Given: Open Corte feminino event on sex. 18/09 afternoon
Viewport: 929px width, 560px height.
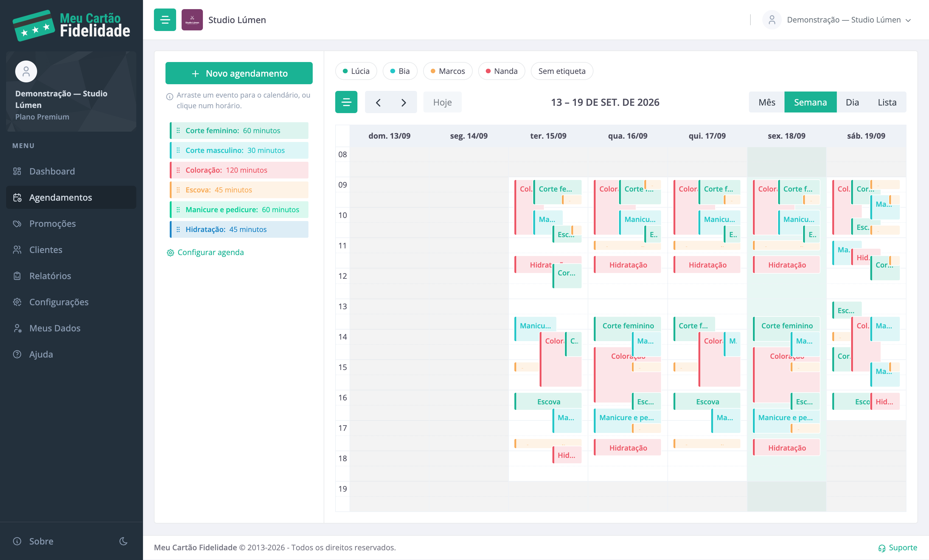Looking at the screenshot, I should [x=786, y=326].
